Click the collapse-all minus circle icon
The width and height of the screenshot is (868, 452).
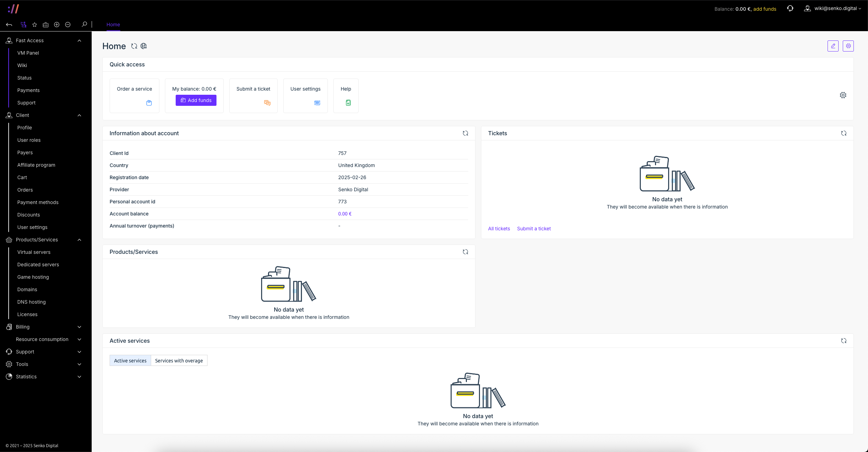pyautogui.click(x=68, y=25)
